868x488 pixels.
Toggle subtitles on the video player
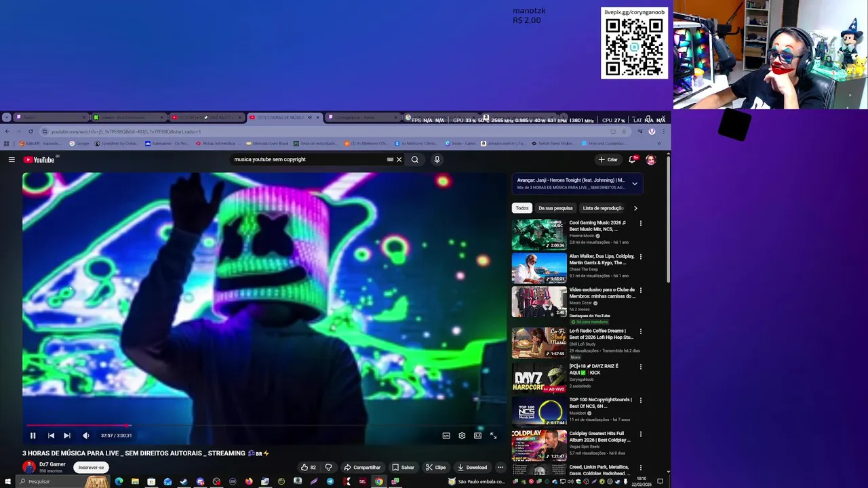point(446,435)
